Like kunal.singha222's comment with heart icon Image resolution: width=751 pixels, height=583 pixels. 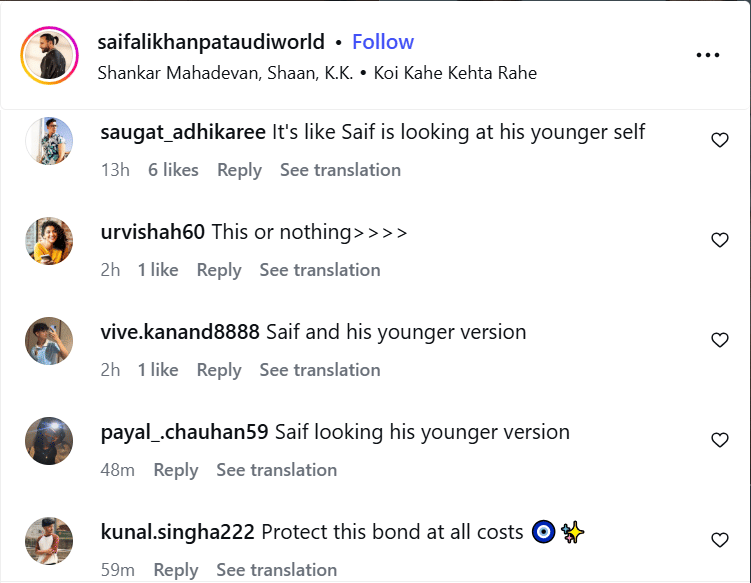719,540
